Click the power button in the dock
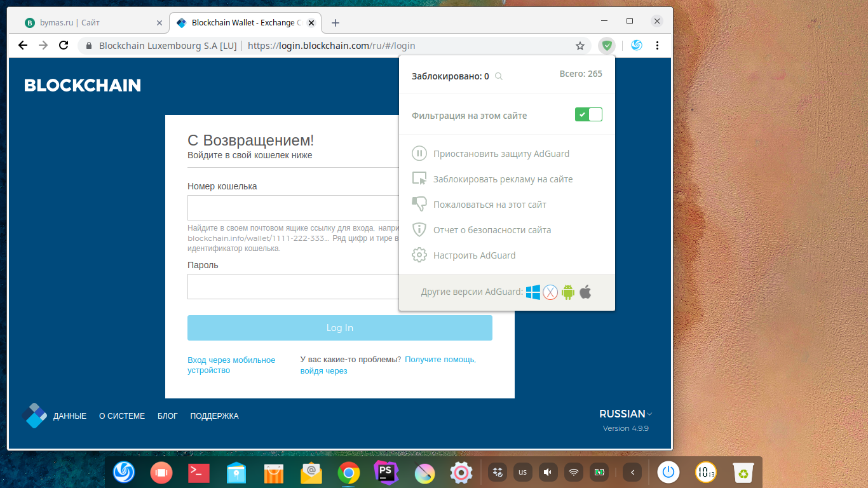This screenshot has height=488, width=868. click(668, 472)
